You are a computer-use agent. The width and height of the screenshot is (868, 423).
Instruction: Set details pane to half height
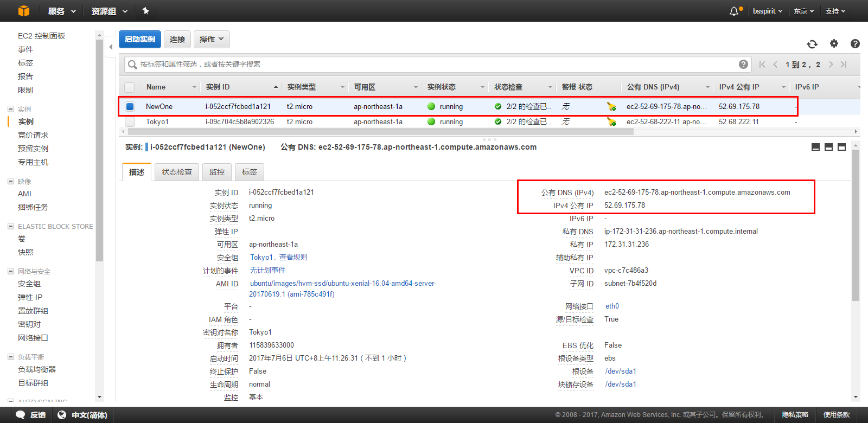pyautogui.click(x=828, y=147)
